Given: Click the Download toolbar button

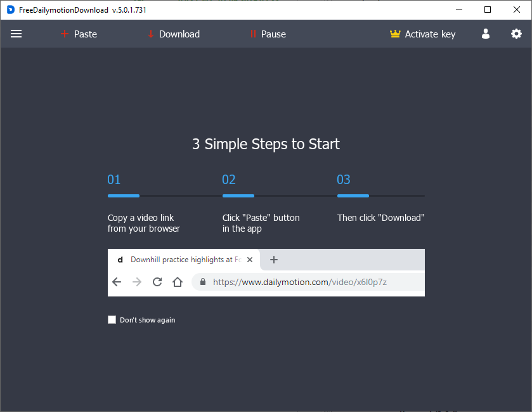Looking at the screenshot, I should pyautogui.click(x=174, y=34).
